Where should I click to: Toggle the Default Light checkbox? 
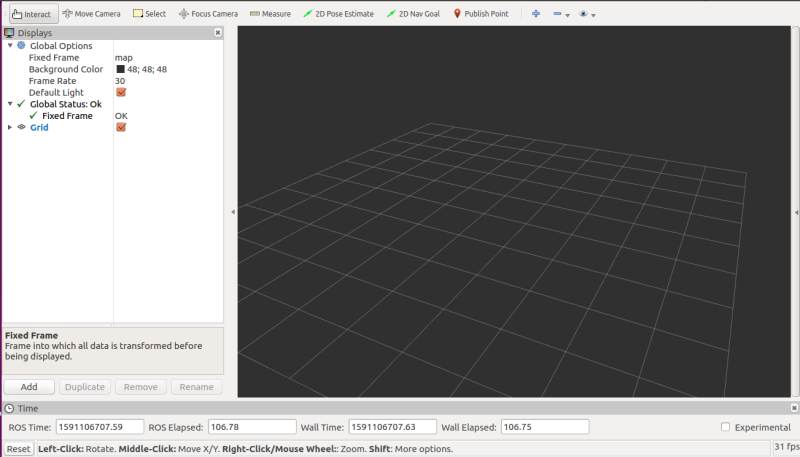121,92
